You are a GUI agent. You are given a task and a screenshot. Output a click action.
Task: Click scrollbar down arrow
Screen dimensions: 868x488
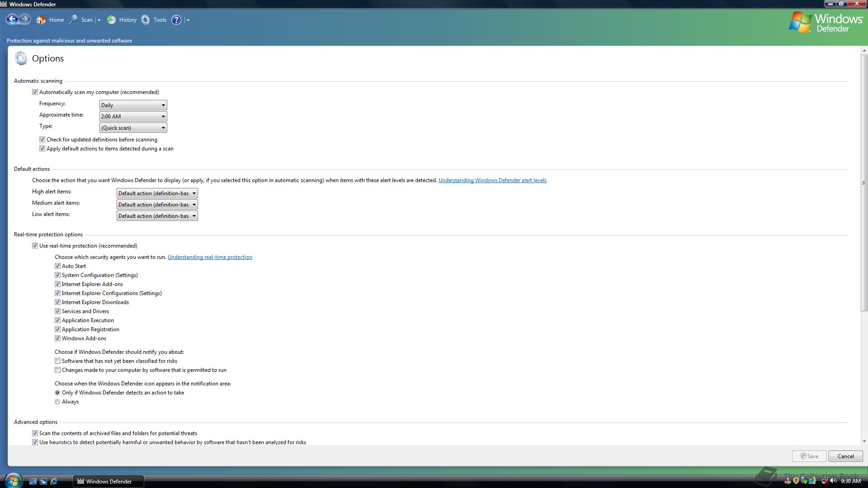coord(864,441)
